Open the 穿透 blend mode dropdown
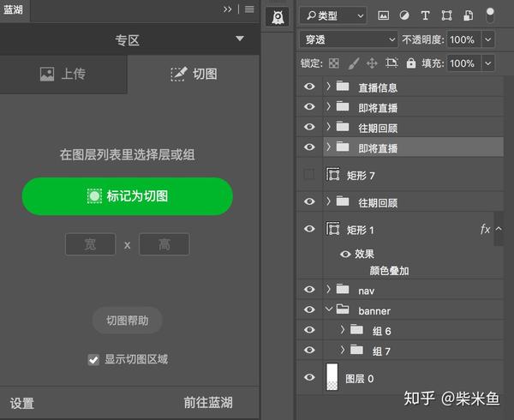This screenshot has height=420, width=514. 349,39
